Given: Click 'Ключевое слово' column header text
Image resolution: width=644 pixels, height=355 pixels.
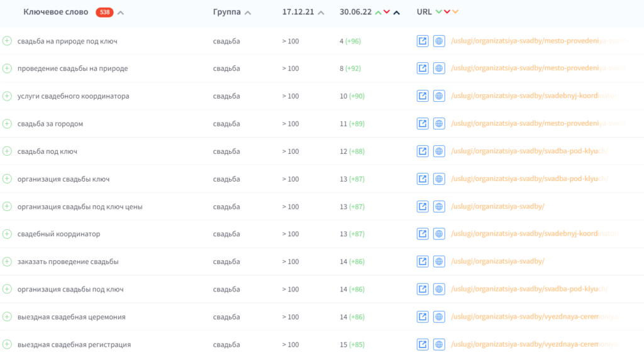Looking at the screenshot, I should (x=56, y=12).
